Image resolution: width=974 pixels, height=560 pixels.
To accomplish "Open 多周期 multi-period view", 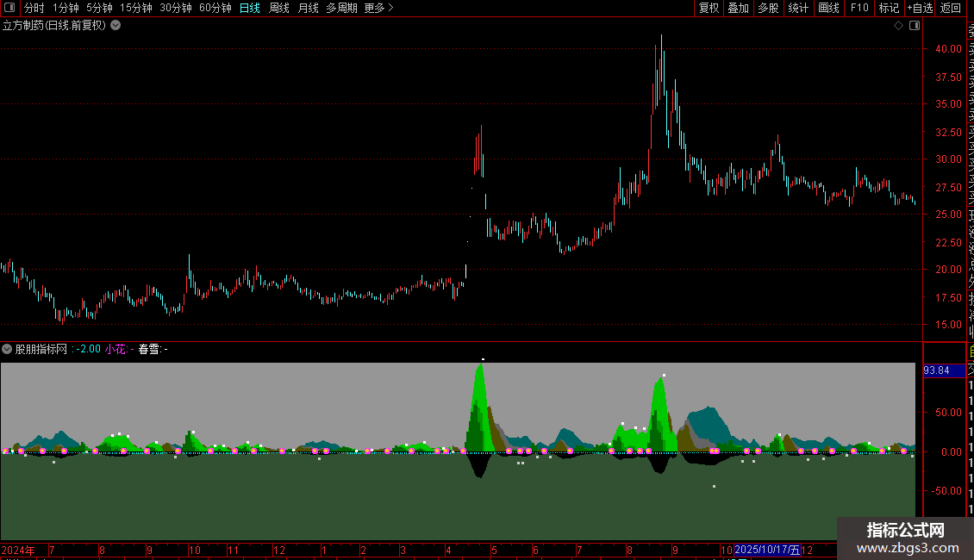I will pyautogui.click(x=341, y=8).
